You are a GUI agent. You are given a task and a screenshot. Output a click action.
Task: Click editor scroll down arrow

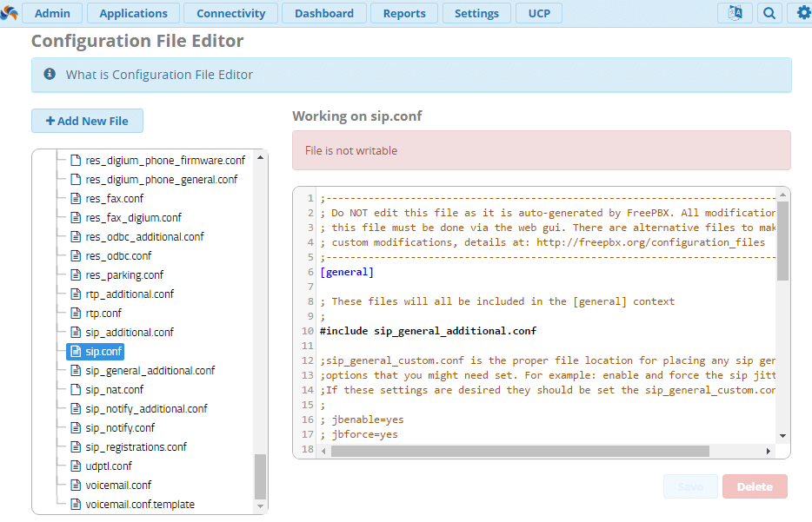782,436
